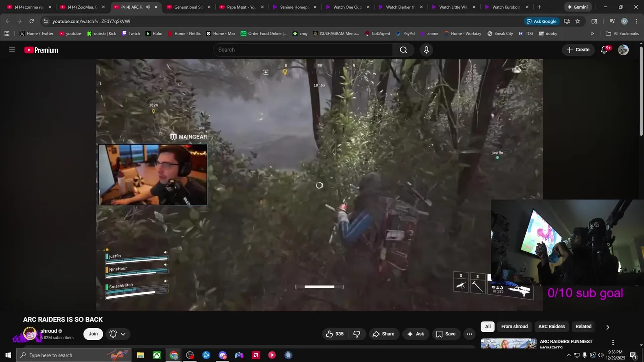
Task: Reload the page in Chrome
Action: 31,21
